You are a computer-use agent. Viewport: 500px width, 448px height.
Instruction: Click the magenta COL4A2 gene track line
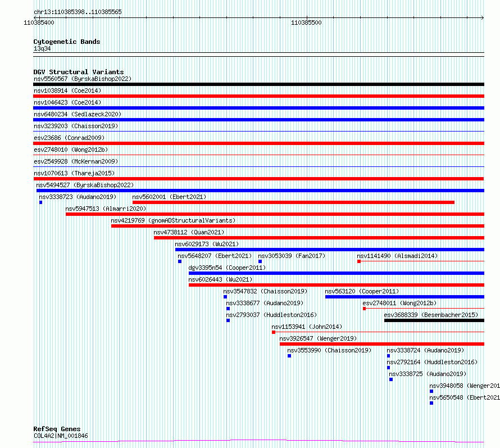pyautogui.click(x=258, y=441)
